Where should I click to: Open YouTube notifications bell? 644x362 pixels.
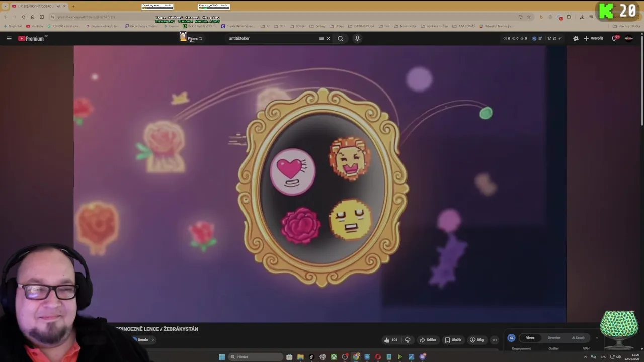[615, 38]
